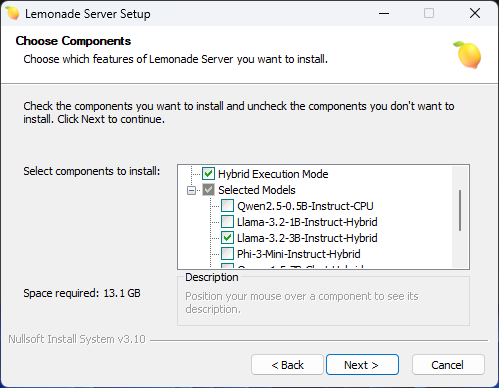Close the setup window
Image resolution: width=499 pixels, height=388 pixels.
(475, 13)
